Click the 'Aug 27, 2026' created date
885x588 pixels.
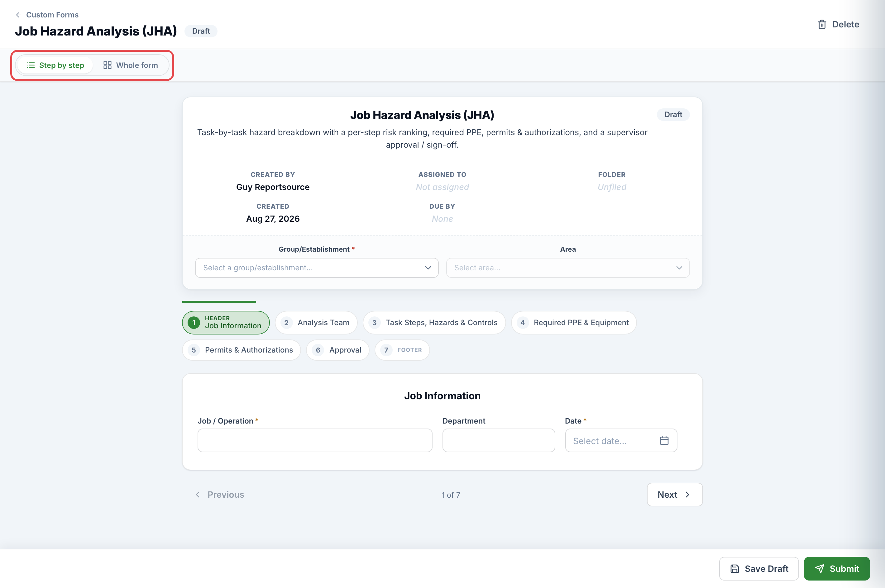[273, 219]
